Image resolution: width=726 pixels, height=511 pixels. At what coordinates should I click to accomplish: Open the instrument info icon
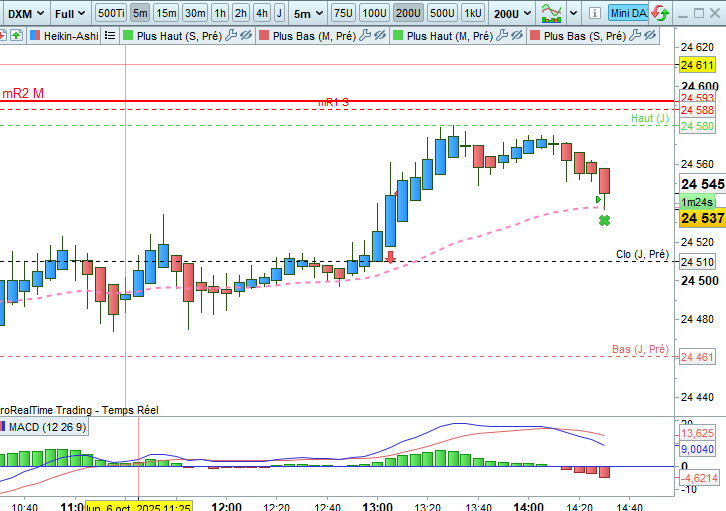click(595, 13)
